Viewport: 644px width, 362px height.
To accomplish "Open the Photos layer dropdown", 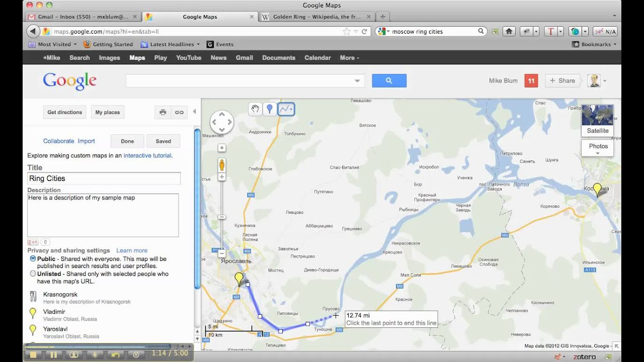I will 598,148.
